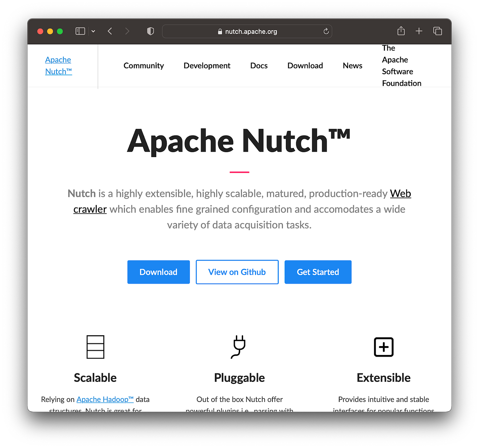Close the Safari window
The height and width of the screenshot is (448, 479).
click(40, 31)
